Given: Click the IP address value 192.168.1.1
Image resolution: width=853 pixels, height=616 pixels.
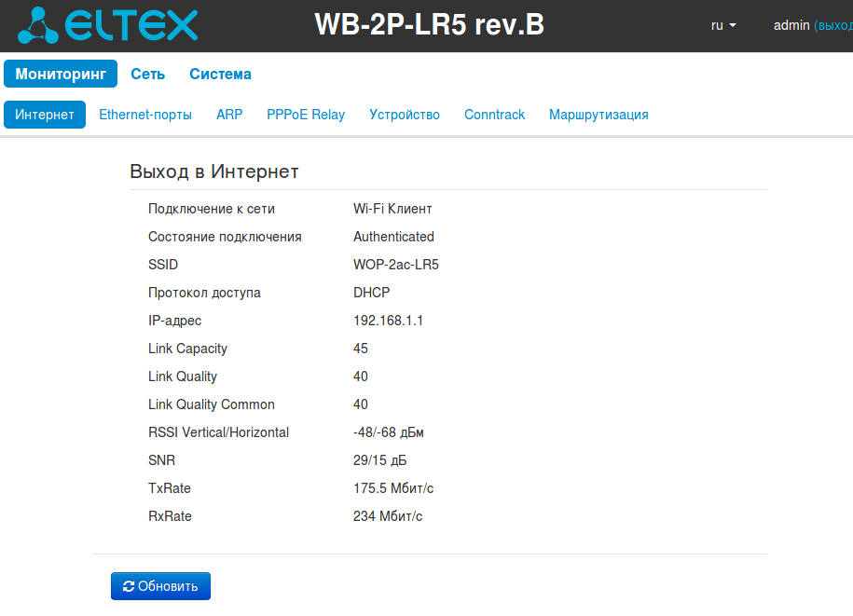Looking at the screenshot, I should click(388, 321).
